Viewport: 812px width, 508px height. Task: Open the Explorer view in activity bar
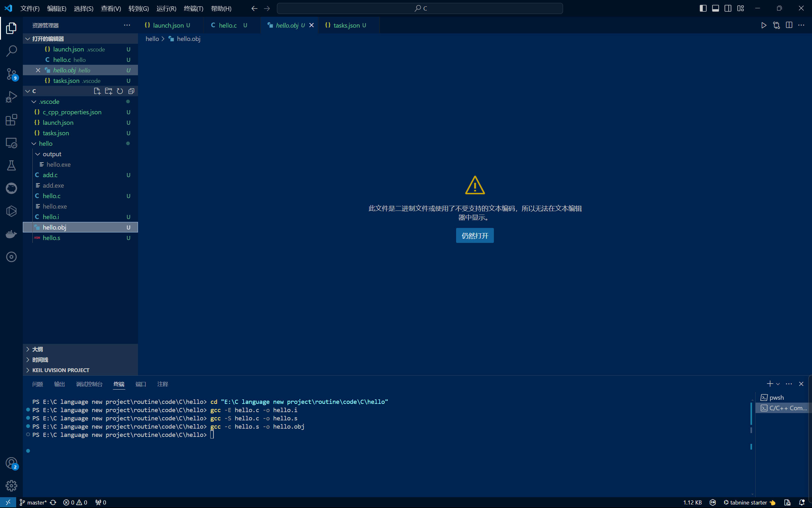click(x=11, y=28)
